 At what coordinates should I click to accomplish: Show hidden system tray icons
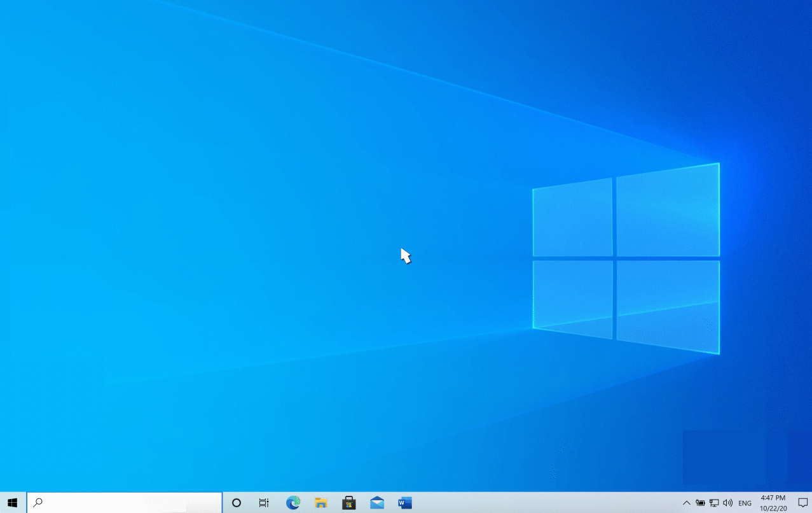tap(686, 503)
